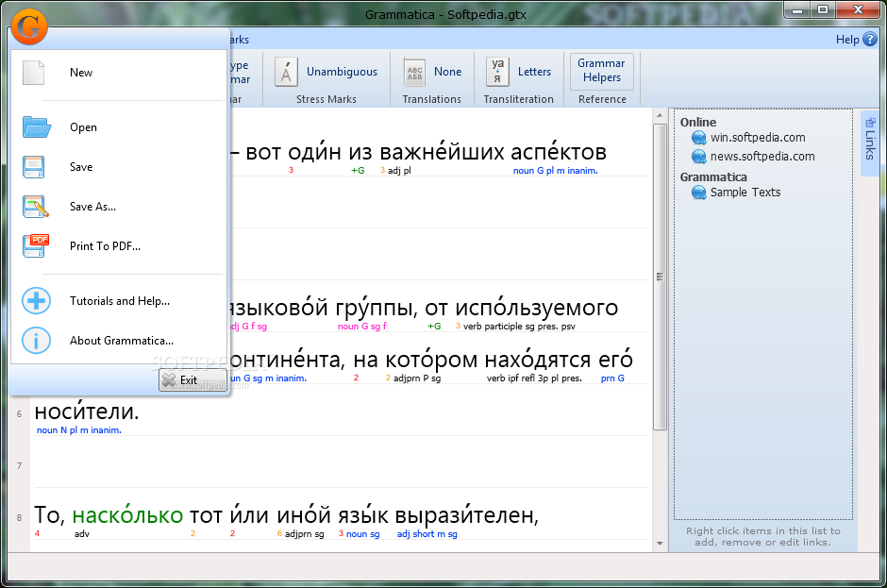Click the word важне́йших in the first line

click(x=442, y=152)
